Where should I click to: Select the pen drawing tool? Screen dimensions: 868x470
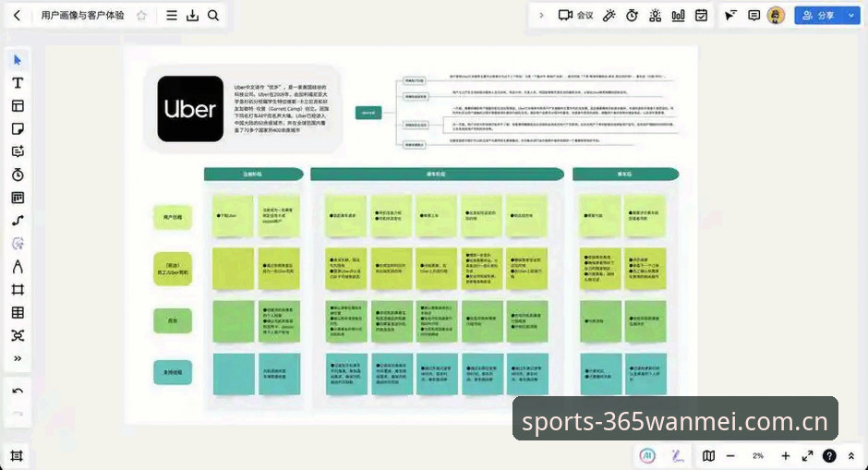[x=18, y=267]
